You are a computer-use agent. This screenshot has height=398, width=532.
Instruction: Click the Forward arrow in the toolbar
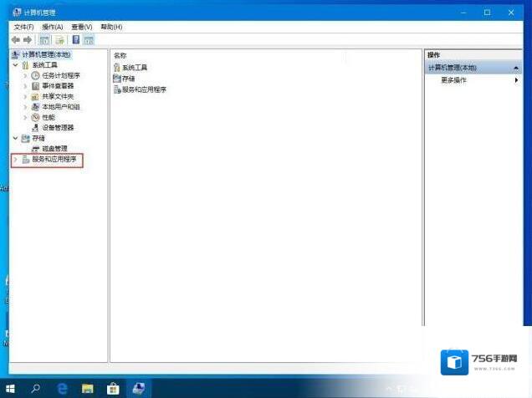click(27, 39)
